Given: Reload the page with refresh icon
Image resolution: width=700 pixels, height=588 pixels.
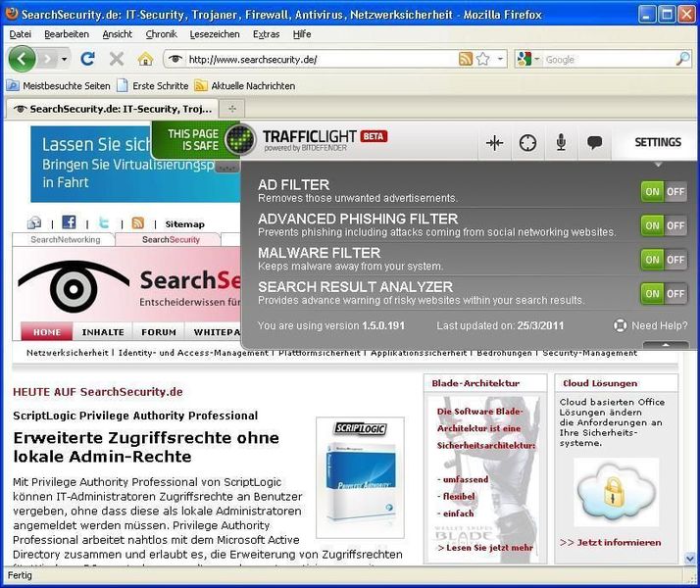Looking at the screenshot, I should pyautogui.click(x=87, y=59).
